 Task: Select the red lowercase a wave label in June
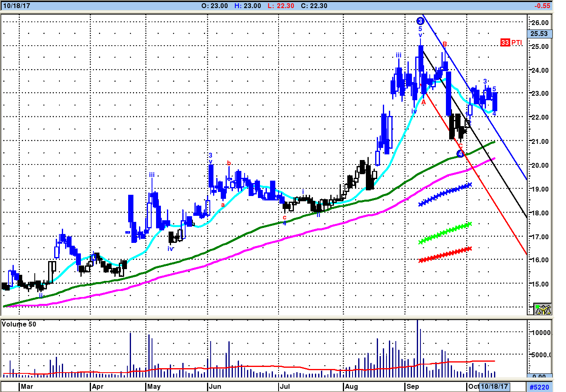pos(223,205)
